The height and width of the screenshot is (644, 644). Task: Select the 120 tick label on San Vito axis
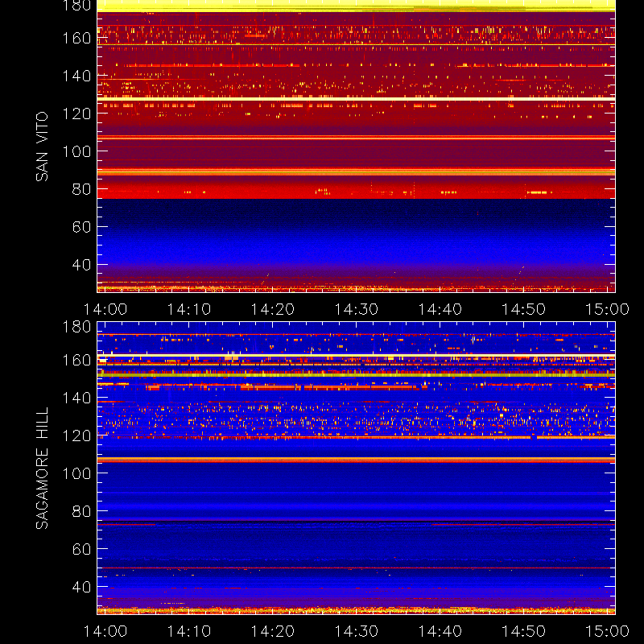(x=76, y=114)
